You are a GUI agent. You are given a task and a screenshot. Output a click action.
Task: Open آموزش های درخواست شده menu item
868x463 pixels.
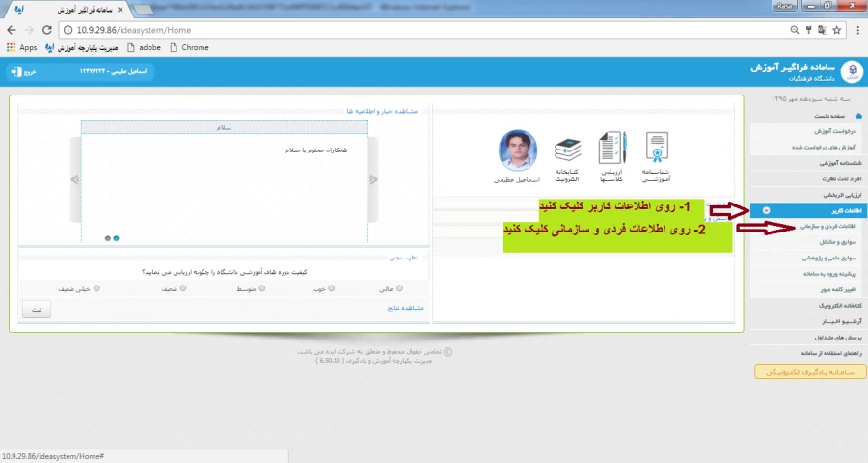coord(824,147)
